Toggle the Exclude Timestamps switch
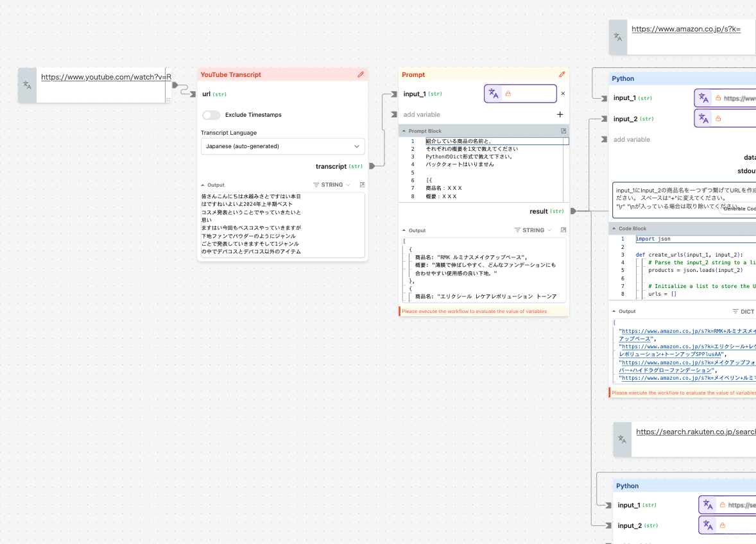Image resolution: width=756 pixels, height=544 pixels. [x=211, y=115]
